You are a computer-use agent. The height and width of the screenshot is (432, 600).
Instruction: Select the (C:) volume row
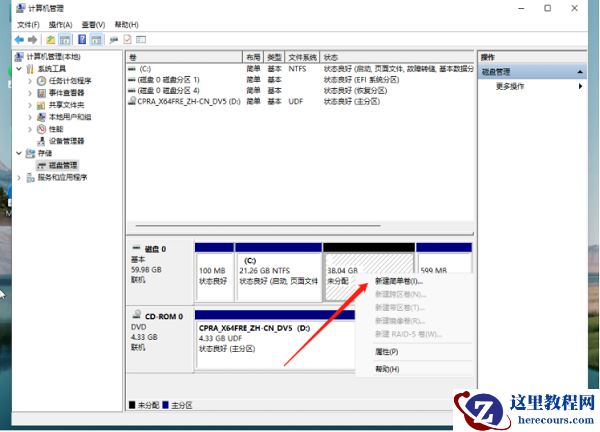point(300,69)
